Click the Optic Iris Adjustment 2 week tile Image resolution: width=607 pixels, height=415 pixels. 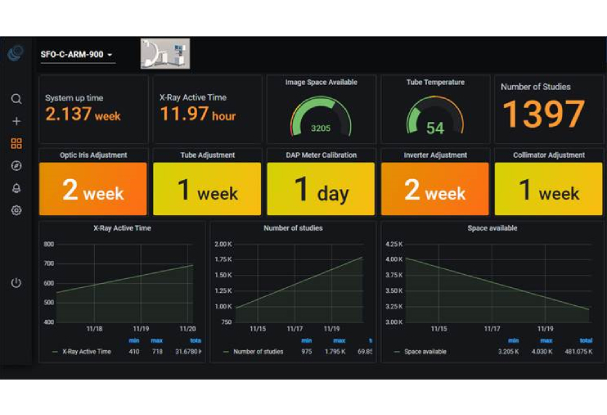click(93, 189)
